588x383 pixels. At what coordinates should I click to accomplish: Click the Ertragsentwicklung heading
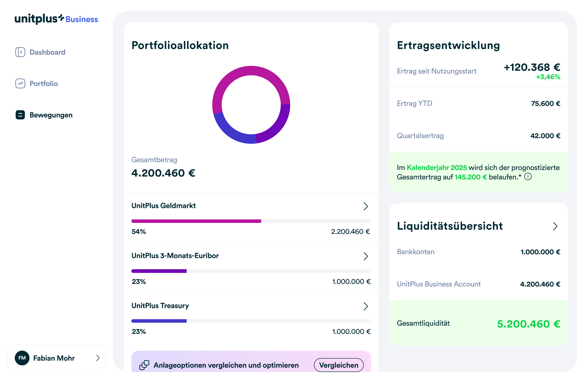coord(448,45)
